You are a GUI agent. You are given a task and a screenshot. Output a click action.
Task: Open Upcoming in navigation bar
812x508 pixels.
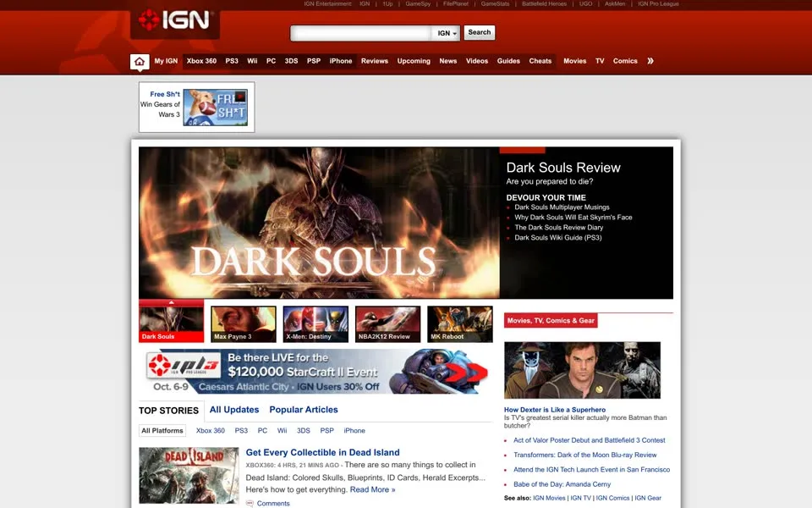pyautogui.click(x=414, y=61)
